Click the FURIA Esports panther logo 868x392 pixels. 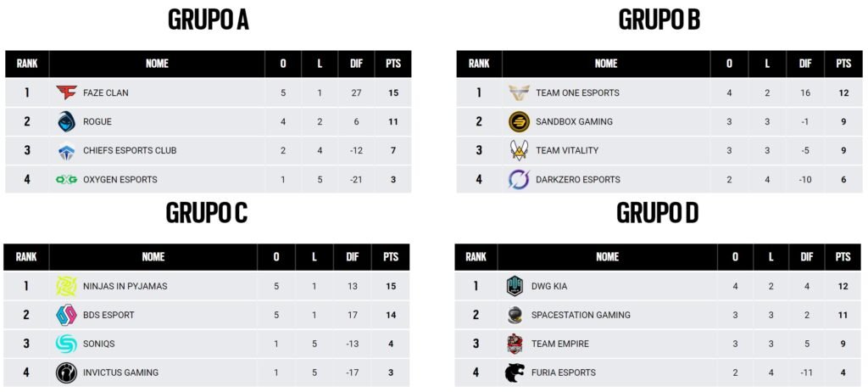[x=515, y=373]
